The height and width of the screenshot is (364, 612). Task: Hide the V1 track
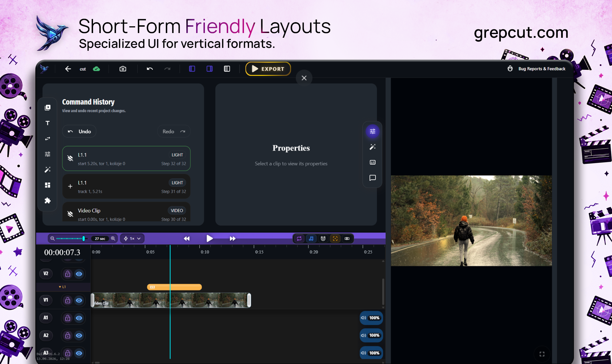tap(79, 300)
